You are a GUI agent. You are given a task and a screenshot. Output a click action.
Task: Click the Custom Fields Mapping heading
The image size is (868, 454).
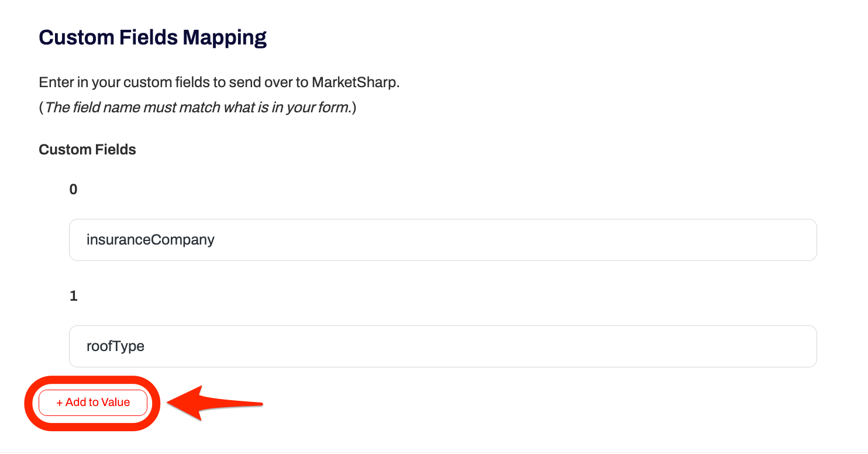[152, 37]
